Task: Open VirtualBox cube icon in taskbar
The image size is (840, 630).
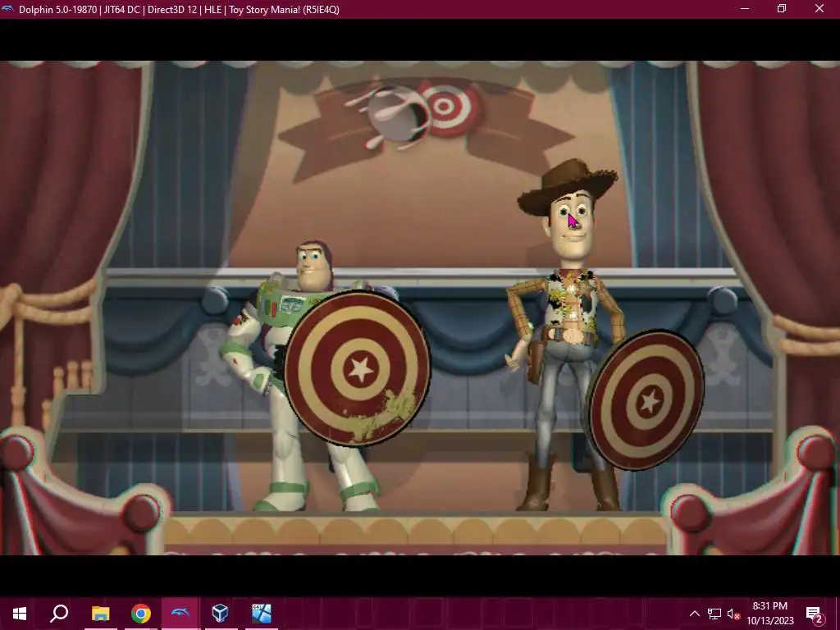Action: click(x=221, y=614)
